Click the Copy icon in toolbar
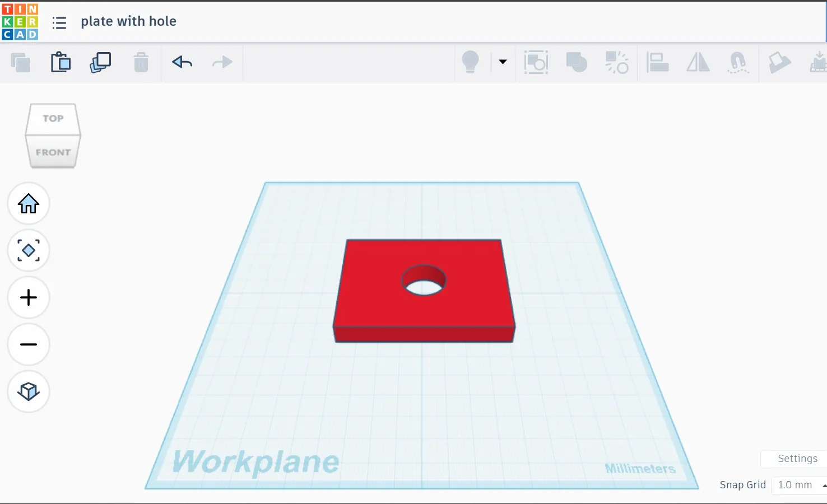Screen dimensions: 827x504 click(x=21, y=62)
